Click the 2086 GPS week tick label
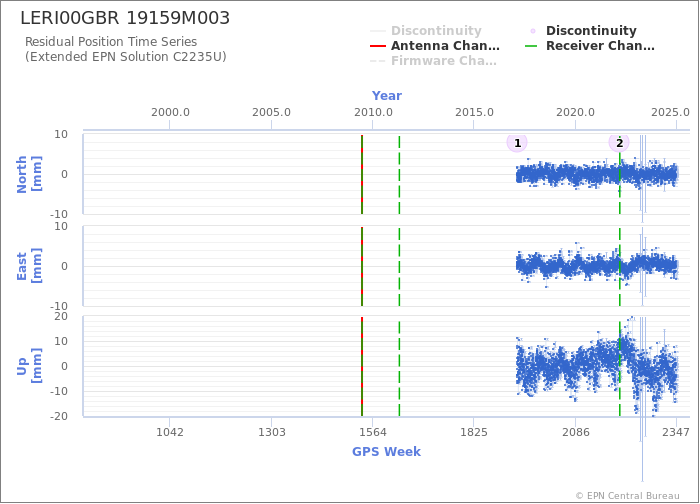Image resolution: width=700 pixels, height=504 pixels. coord(575,432)
